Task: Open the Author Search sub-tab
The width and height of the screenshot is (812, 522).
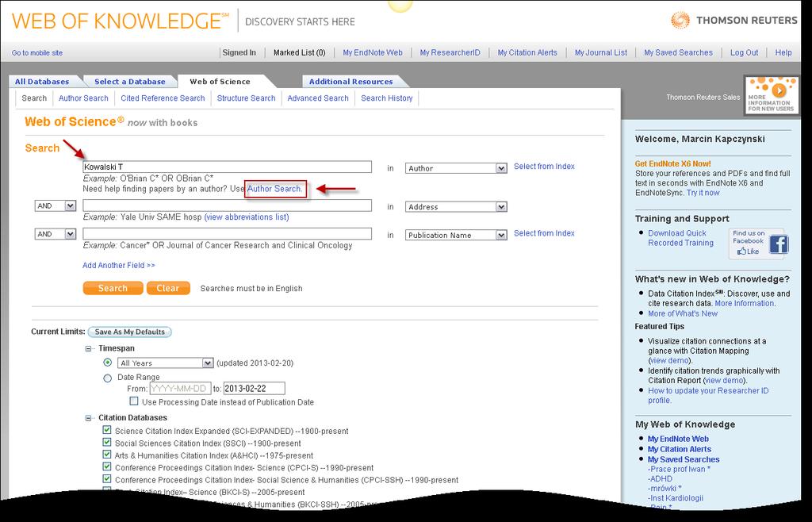Action: [83, 98]
